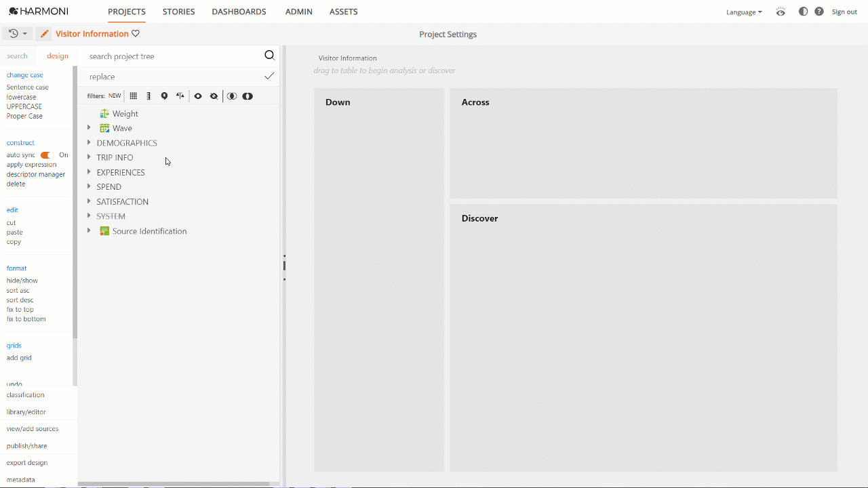868x488 pixels.
Task: Confirm replace with the checkmark icon
Action: pos(269,76)
